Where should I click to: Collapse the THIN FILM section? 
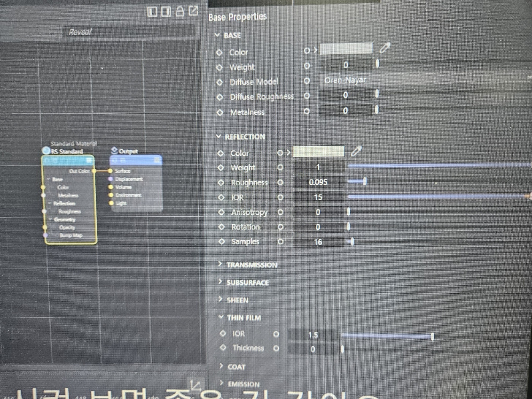tap(221, 317)
